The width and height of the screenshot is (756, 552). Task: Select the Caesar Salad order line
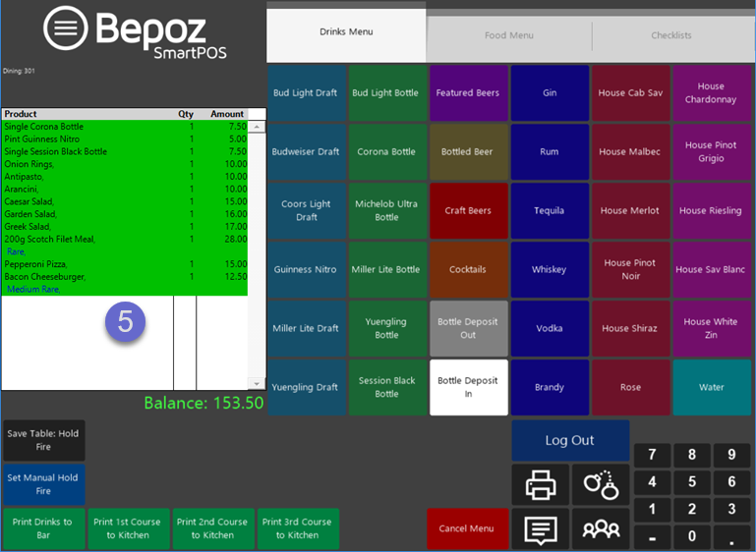[125, 201]
